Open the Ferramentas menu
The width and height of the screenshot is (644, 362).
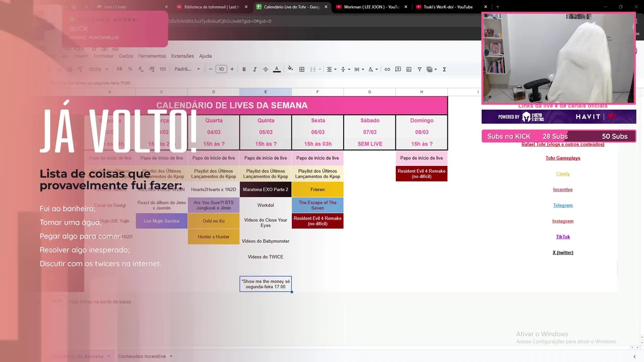tap(152, 56)
